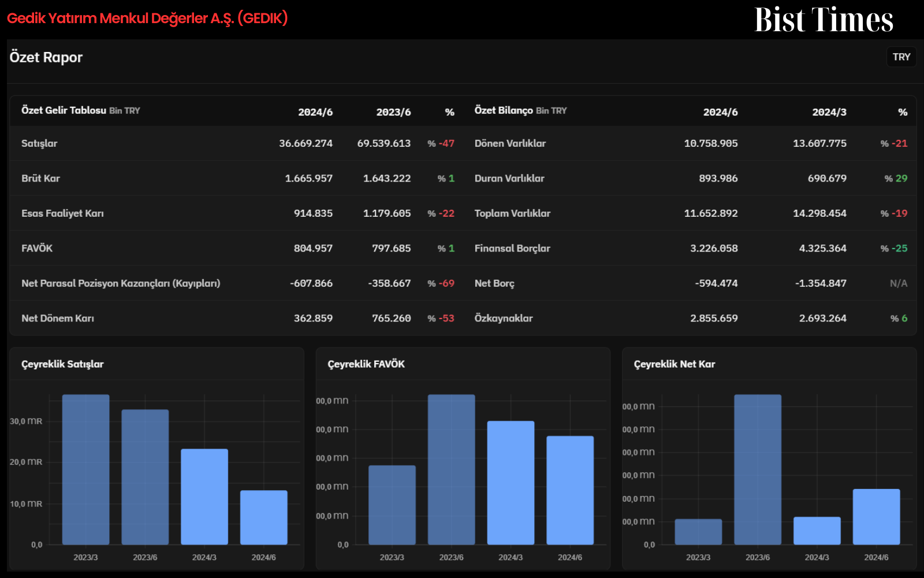Image resolution: width=924 pixels, height=578 pixels.
Task: Select the Satışlar 2023/6 value 69.539.613
Action: (384, 143)
